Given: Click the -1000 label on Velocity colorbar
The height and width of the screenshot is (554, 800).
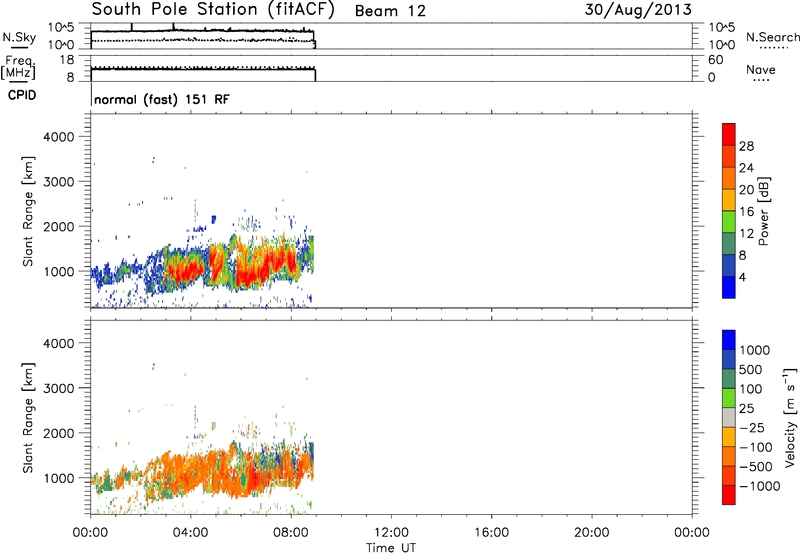Looking at the screenshot, I should pos(759,486).
